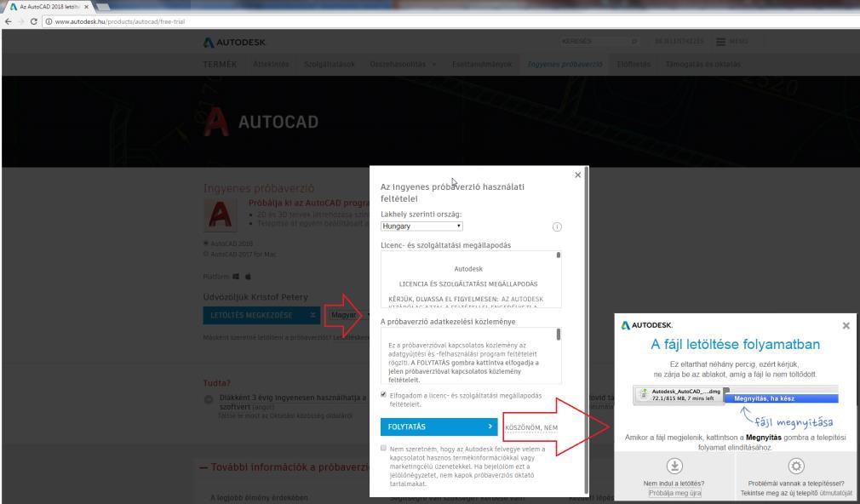The height and width of the screenshot is (504, 860).
Task: Click the 'Próbálja meg újra' link
Action: tap(674, 493)
